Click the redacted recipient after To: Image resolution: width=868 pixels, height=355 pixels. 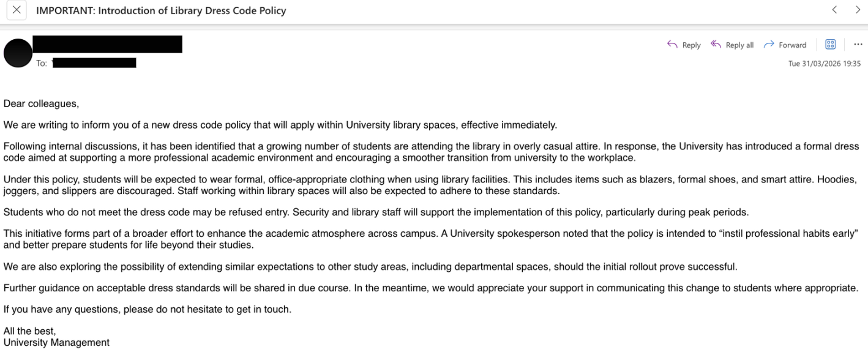tap(94, 63)
